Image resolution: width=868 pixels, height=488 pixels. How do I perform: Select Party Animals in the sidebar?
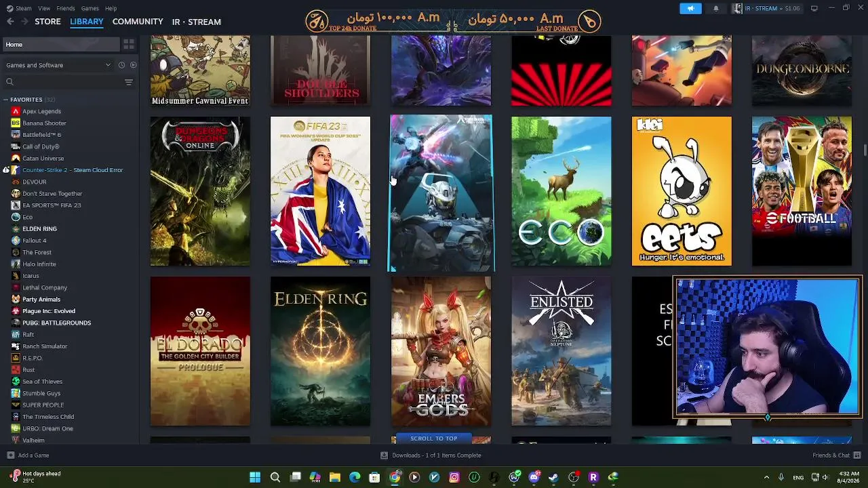click(41, 300)
